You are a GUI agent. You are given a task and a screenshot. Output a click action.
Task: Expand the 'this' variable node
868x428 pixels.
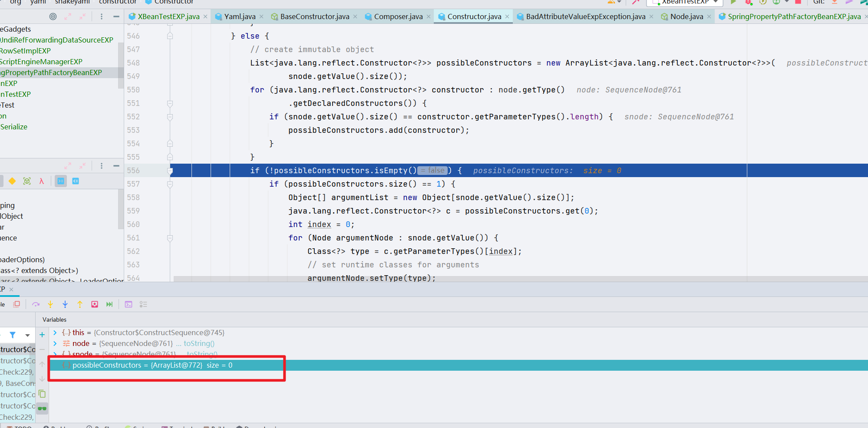click(x=55, y=333)
